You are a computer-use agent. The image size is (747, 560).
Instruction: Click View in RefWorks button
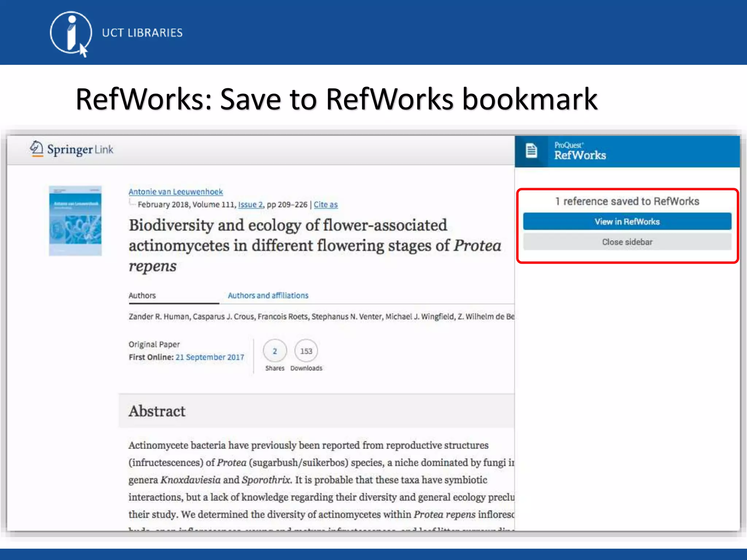(627, 221)
